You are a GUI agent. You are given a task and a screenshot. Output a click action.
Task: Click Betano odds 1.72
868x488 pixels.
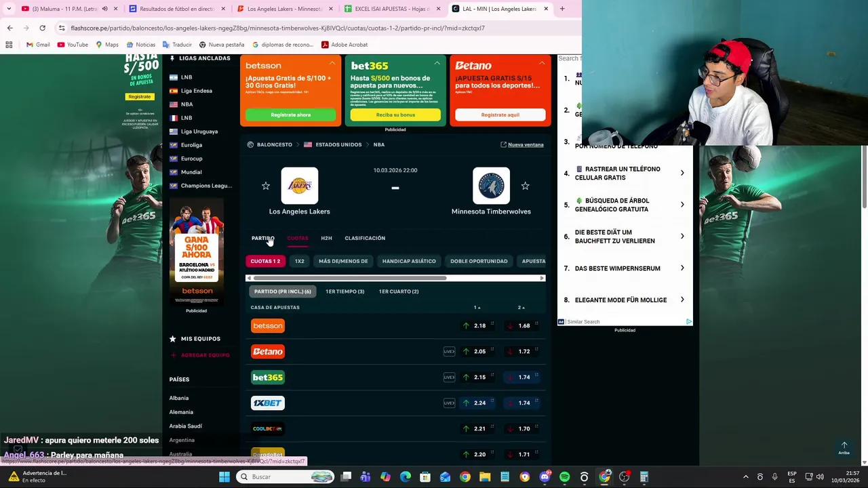pos(524,352)
